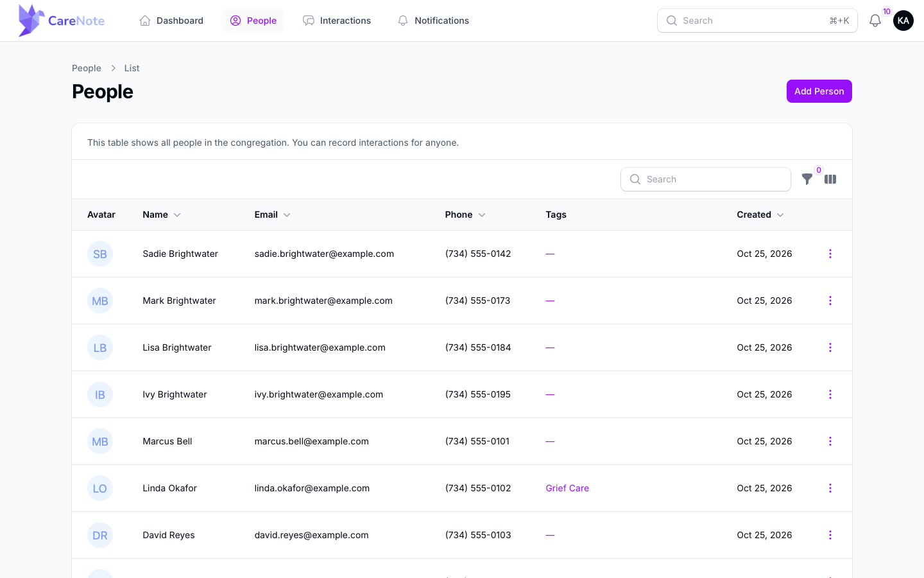Image resolution: width=924 pixels, height=578 pixels.
Task: Open actions menu for Linda Okafor
Action: tap(830, 488)
